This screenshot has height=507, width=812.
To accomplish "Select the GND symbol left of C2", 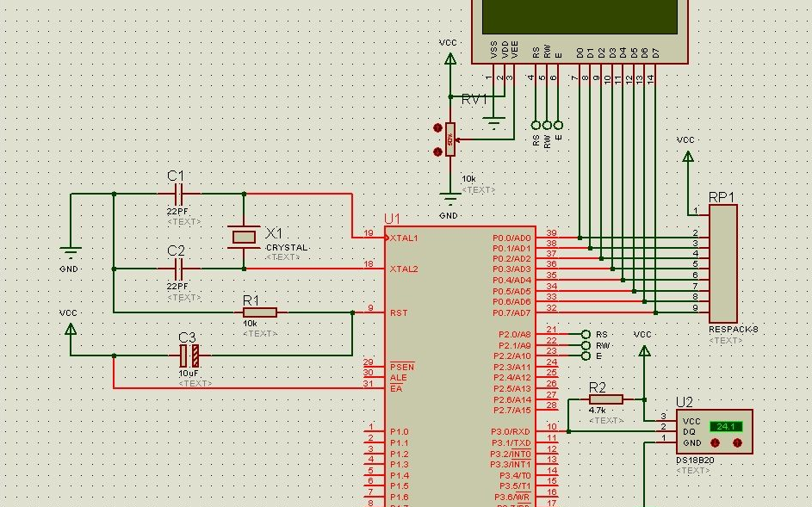I will [x=71, y=252].
